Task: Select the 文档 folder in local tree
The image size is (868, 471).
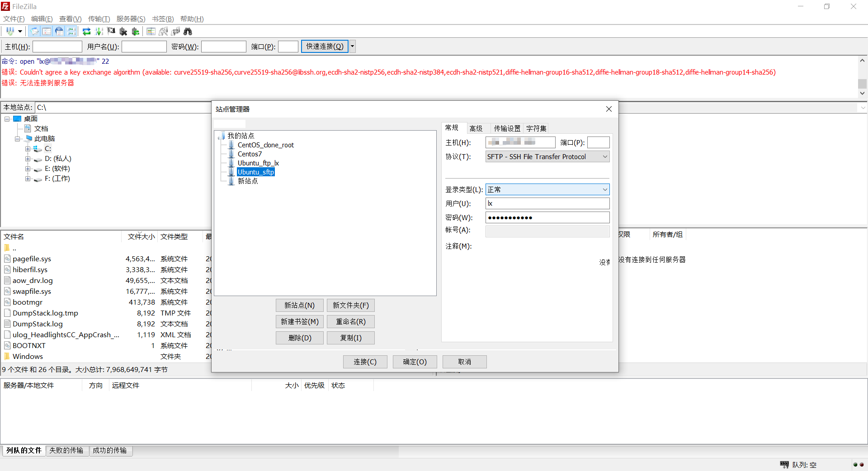Action: tap(41, 129)
